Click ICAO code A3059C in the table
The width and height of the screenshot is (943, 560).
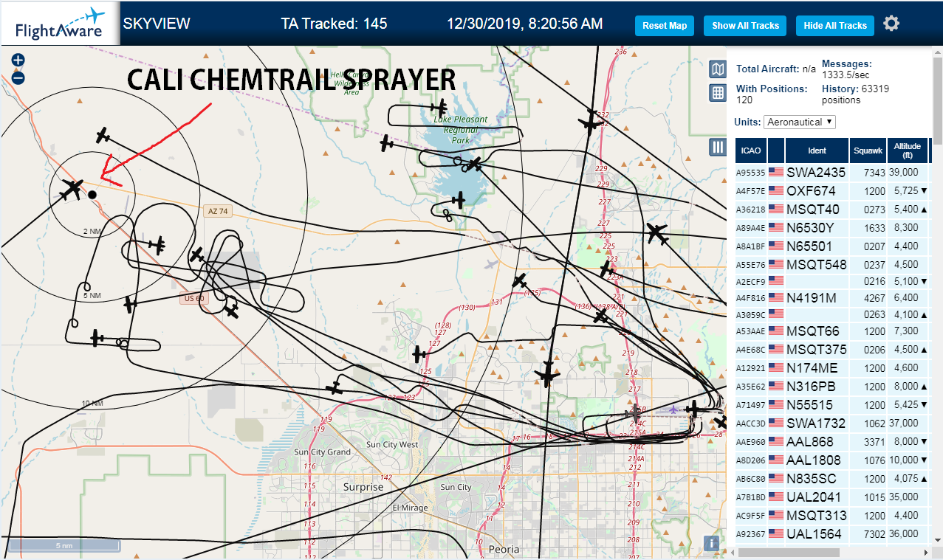tap(750, 314)
